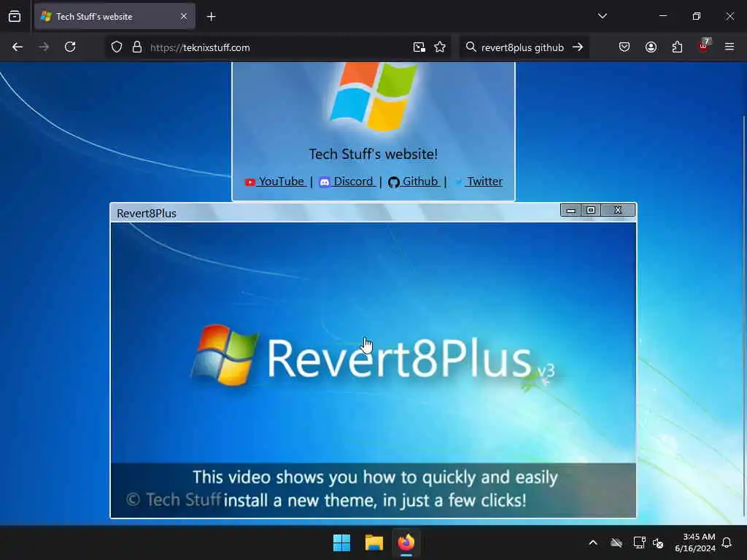Open a new browser tab
Screen dimensions: 747x560
coord(211,17)
